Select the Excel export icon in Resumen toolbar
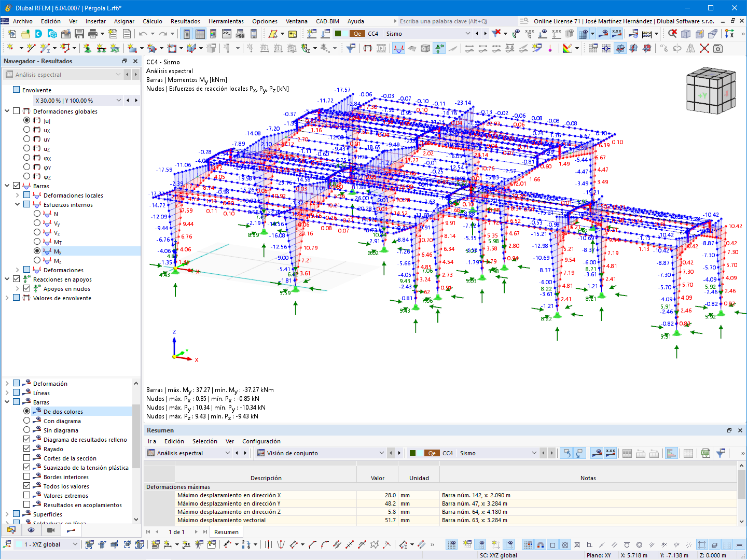This screenshot has width=747, height=560. (x=705, y=453)
